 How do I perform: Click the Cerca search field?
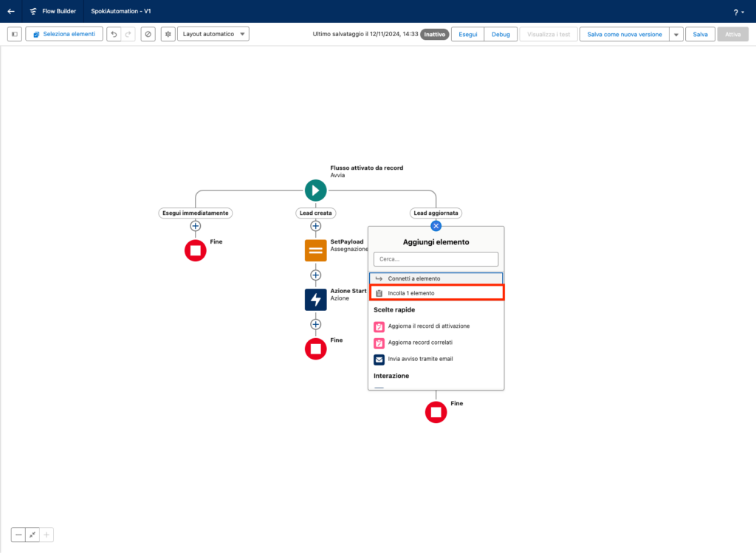coord(436,259)
